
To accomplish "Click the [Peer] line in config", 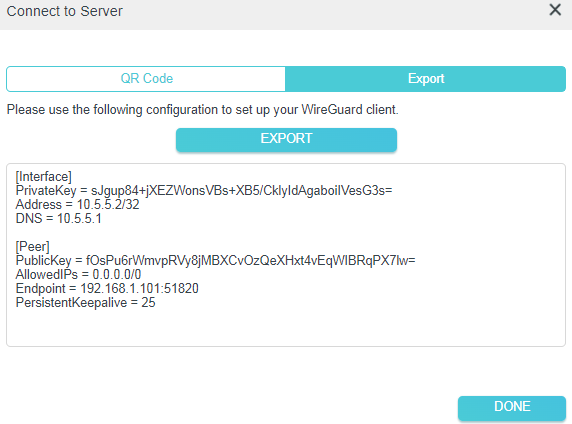I will (x=32, y=247).
